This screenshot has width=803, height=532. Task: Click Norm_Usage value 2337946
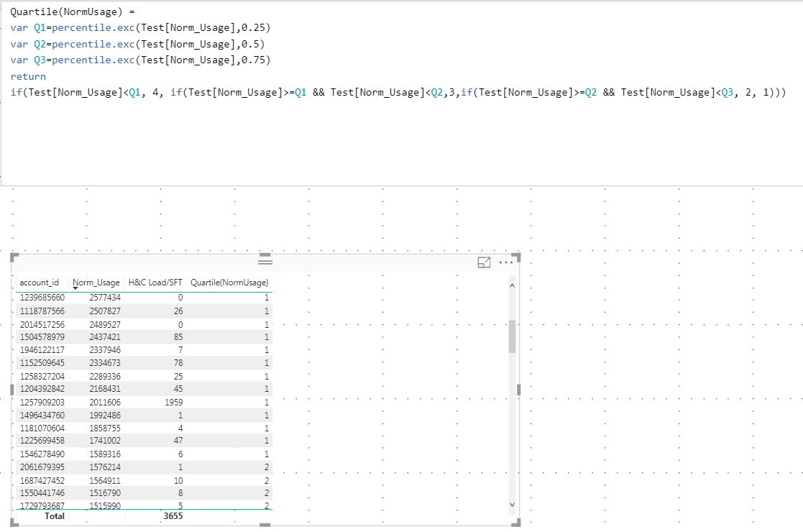pos(105,349)
